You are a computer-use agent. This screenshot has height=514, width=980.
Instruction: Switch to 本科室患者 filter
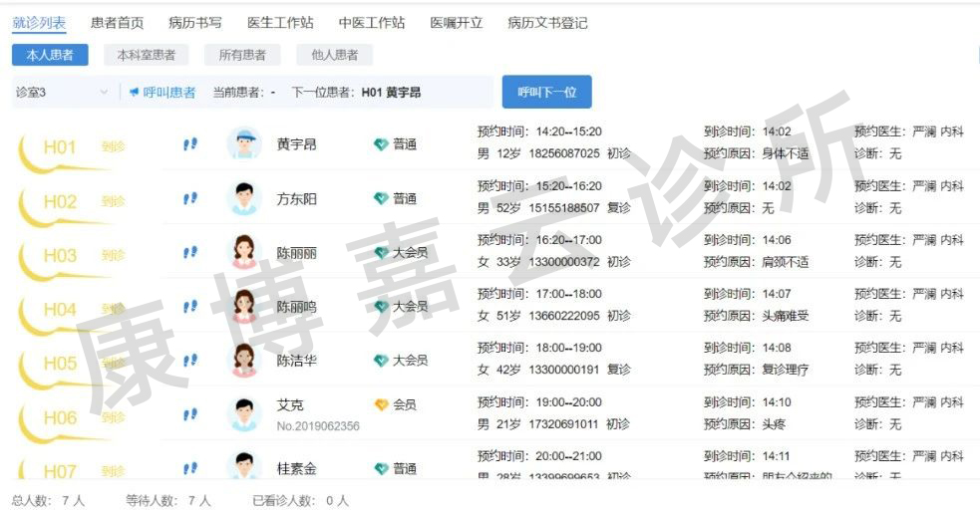point(146,56)
